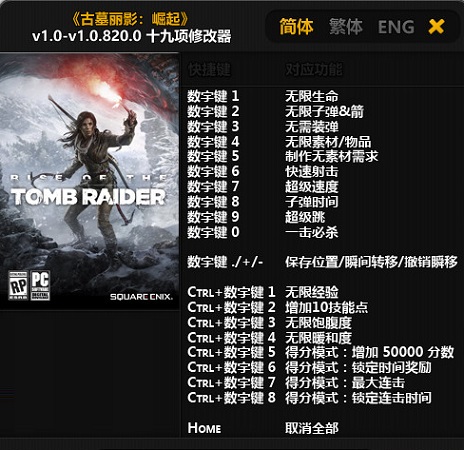Click 得分模式：增加 50000 分数
464x450 pixels.
[x=370, y=352]
